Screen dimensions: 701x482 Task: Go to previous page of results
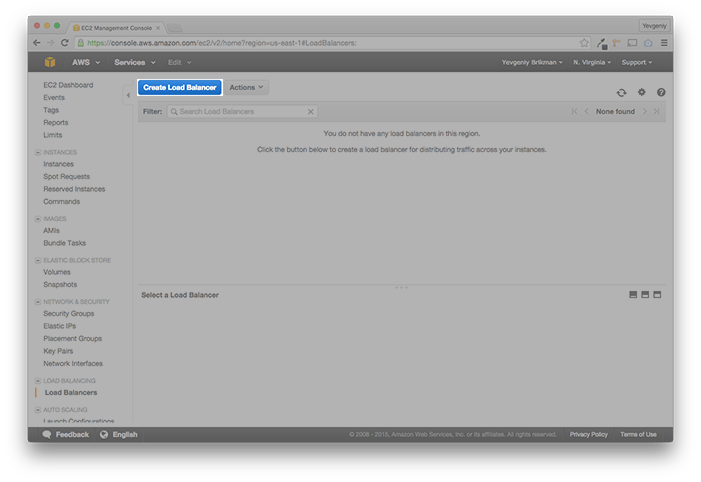[587, 111]
